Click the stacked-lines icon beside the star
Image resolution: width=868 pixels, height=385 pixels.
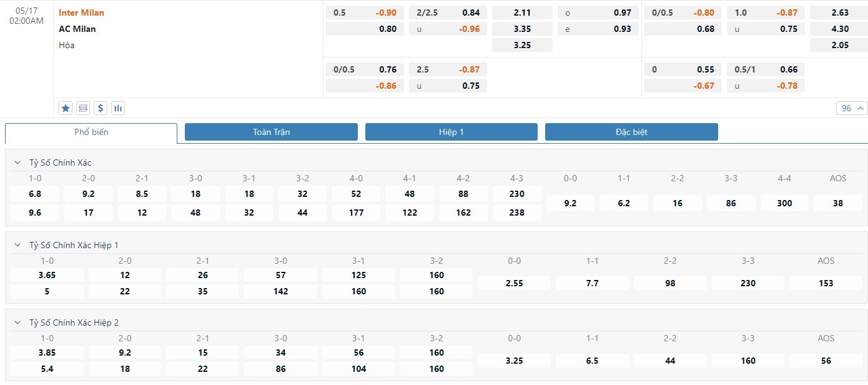[83, 108]
